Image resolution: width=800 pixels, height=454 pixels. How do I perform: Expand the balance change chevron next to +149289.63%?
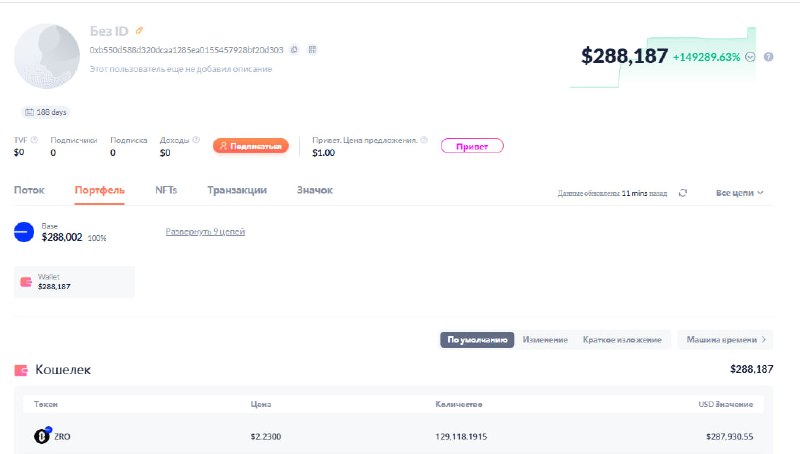pos(750,57)
